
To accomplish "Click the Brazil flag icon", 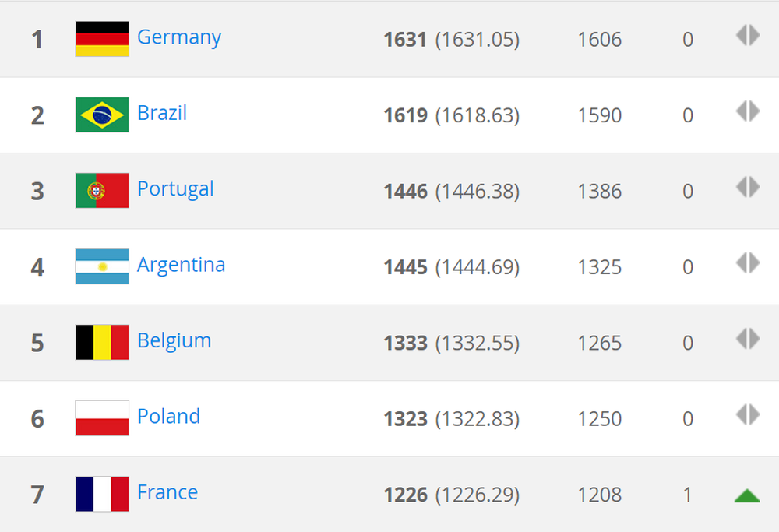I will [102, 115].
